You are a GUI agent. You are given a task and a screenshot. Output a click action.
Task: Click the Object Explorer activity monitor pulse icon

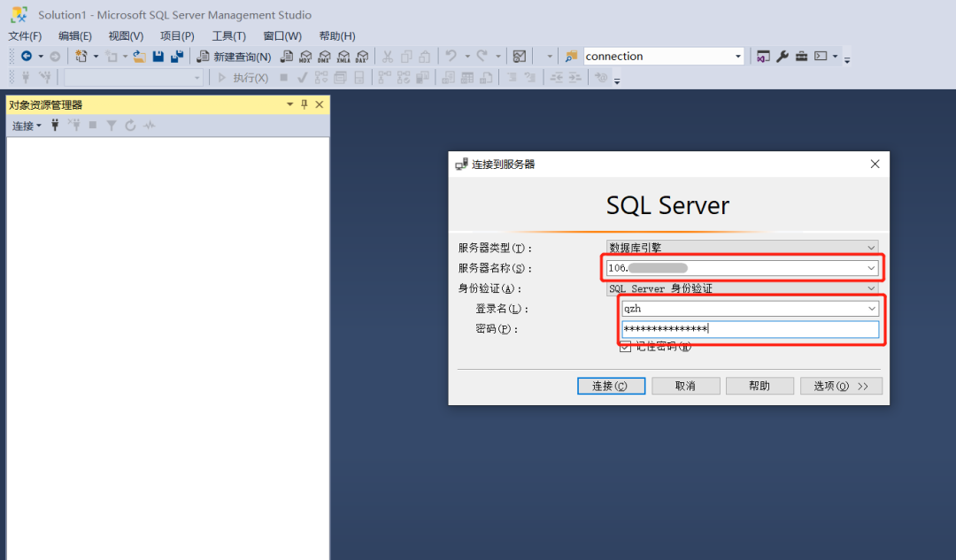[x=149, y=125]
